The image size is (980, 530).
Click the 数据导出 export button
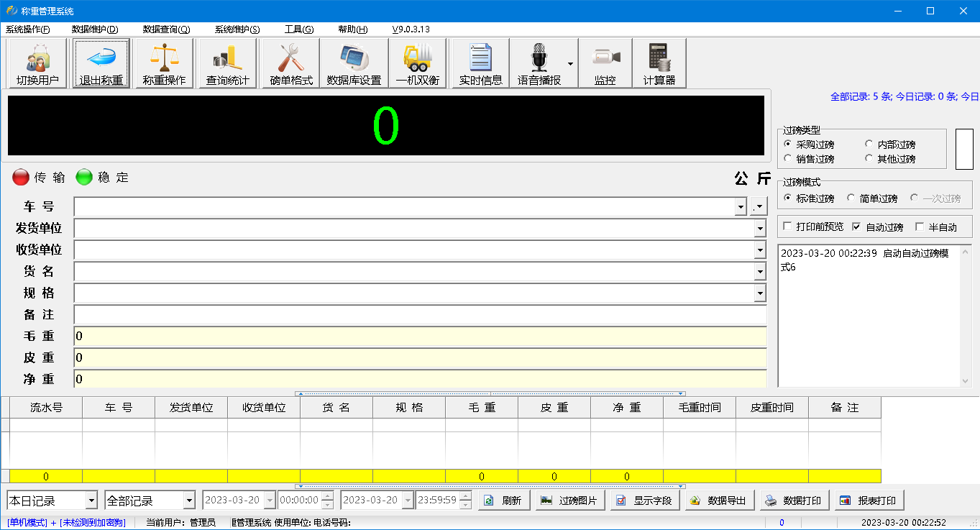[720, 501]
